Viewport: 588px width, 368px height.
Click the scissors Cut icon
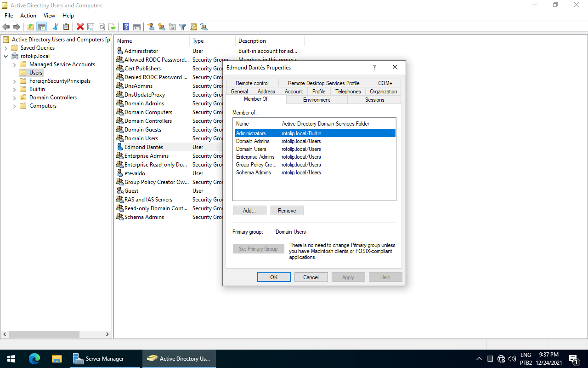coord(56,27)
